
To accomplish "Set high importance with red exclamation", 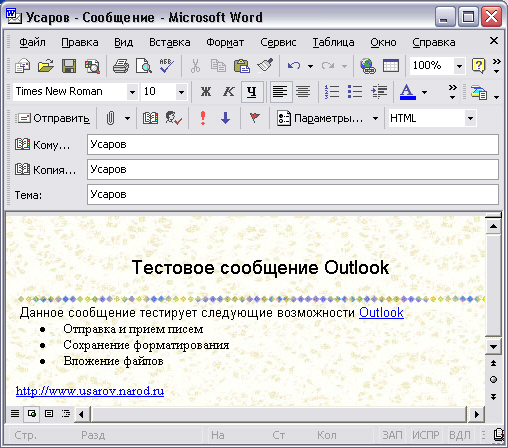I will [x=203, y=118].
